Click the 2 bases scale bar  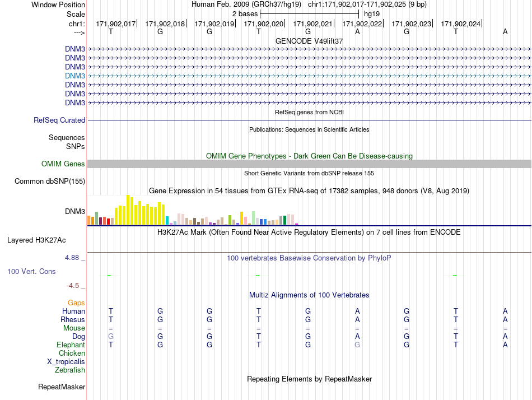click(x=309, y=14)
